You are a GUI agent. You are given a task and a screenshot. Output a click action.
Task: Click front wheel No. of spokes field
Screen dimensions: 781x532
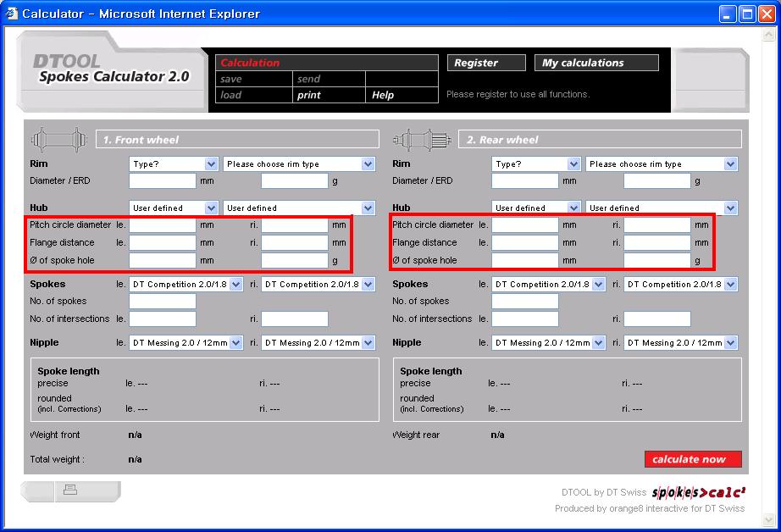(x=163, y=301)
